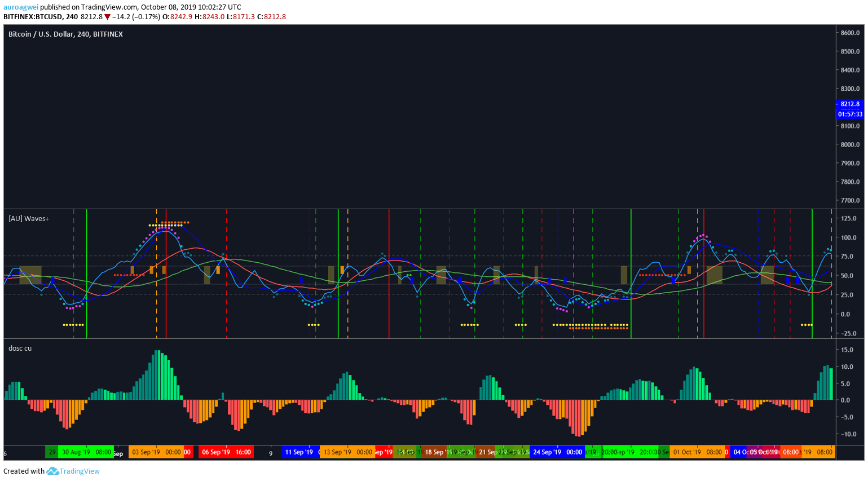Click the 'Bitcoin / U.S. Dollar, 240, BITFINEX' title
Image resolution: width=868 pixels, height=481 pixels.
pos(65,34)
